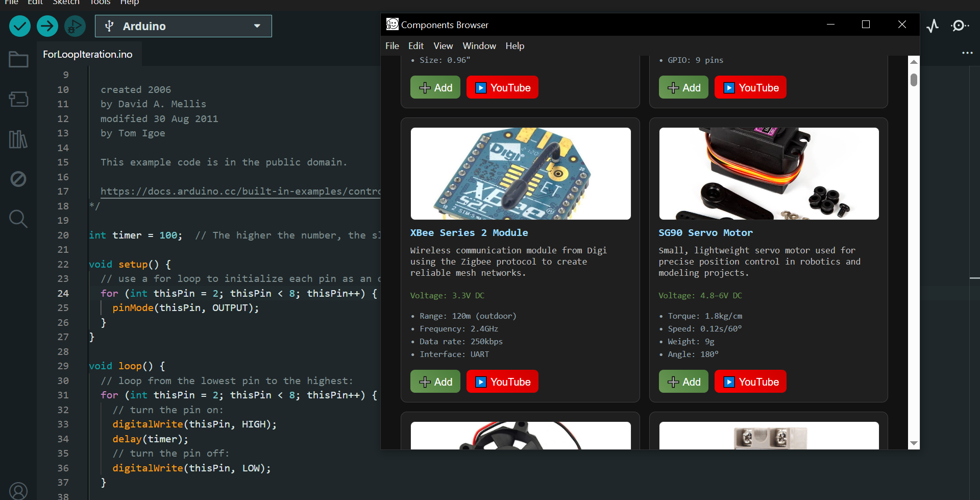
Task: Click 'Voltage: 4.8-6V DC' on servo card
Action: (700, 296)
